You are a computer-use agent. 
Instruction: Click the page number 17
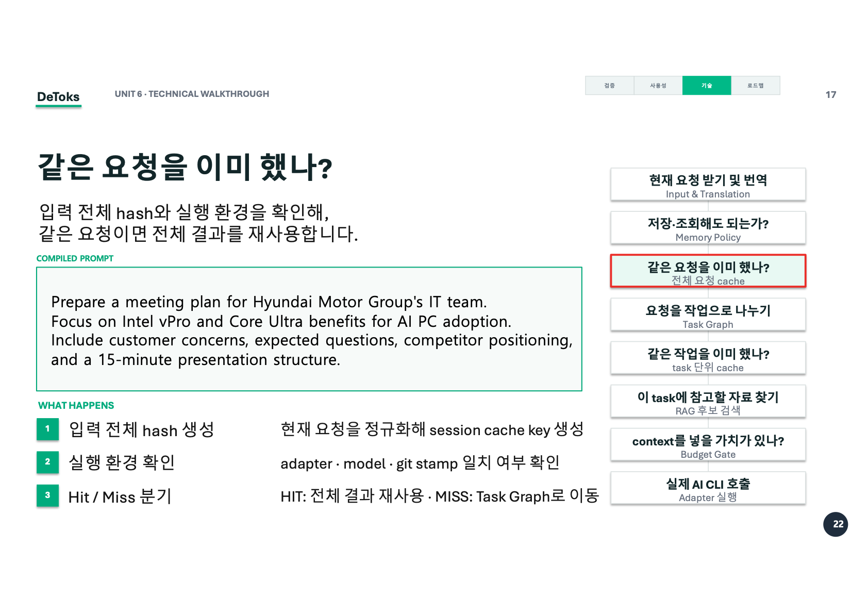coord(831,94)
